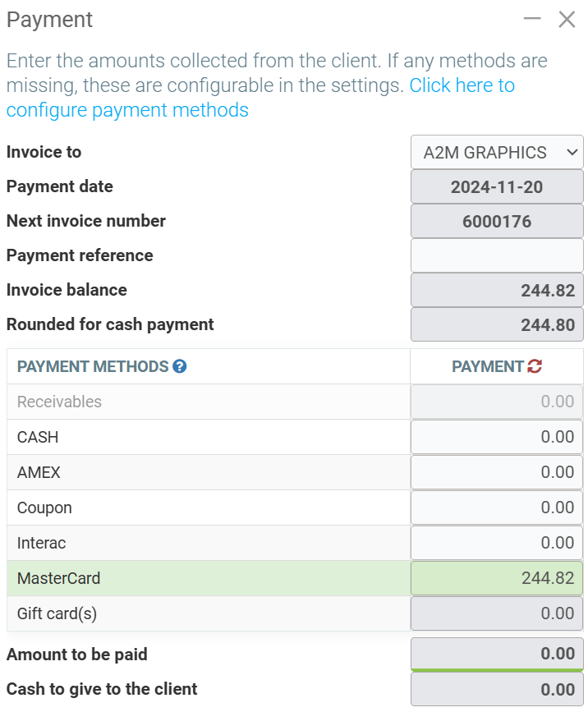Click the AMEX payment amount field
Image resolution: width=588 pixels, height=712 pixels.
[x=497, y=472]
